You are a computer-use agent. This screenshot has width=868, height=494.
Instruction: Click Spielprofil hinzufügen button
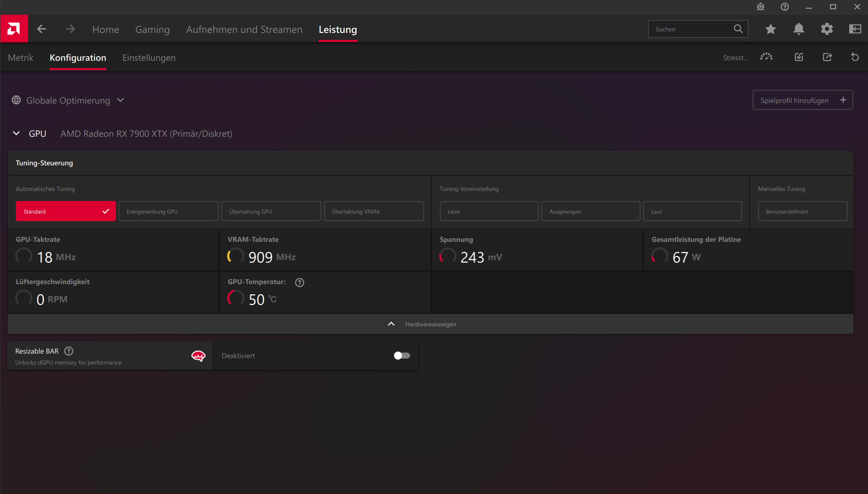click(802, 100)
